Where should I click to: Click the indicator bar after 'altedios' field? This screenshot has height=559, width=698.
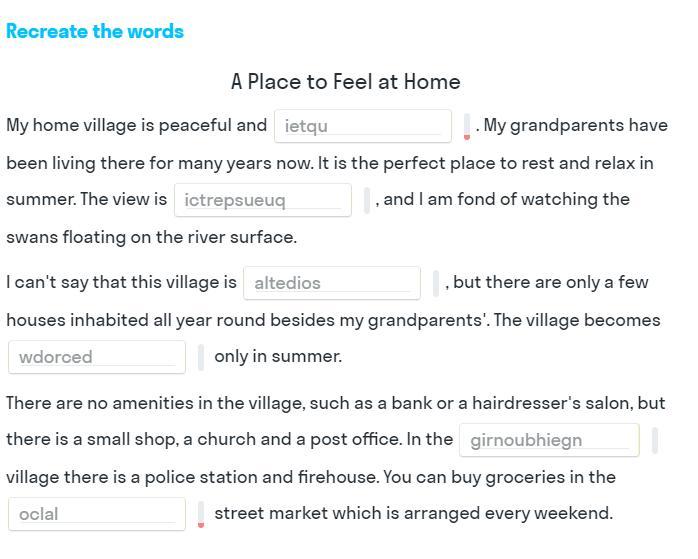[436, 283]
